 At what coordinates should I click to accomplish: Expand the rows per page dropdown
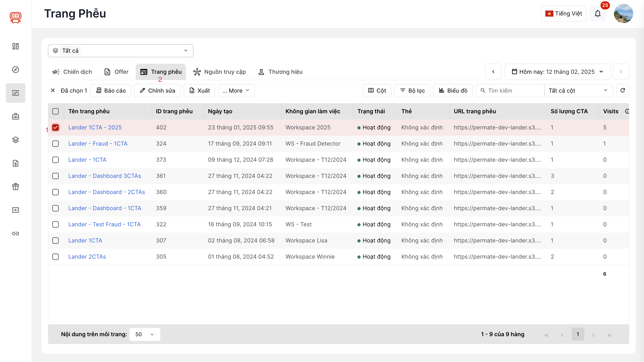coord(144,334)
